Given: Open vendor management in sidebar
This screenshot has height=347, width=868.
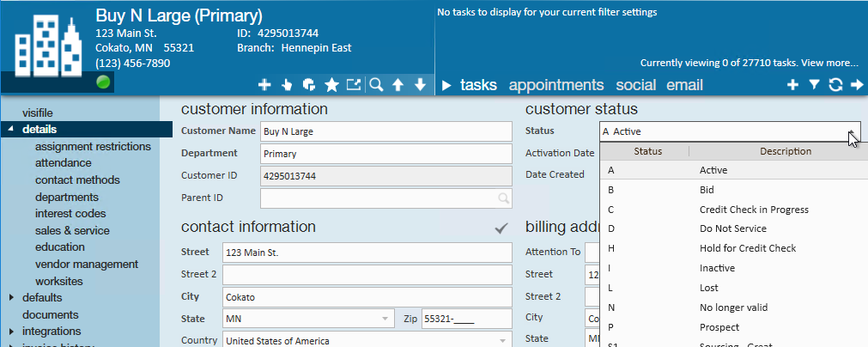Looking at the screenshot, I should coord(87,265).
